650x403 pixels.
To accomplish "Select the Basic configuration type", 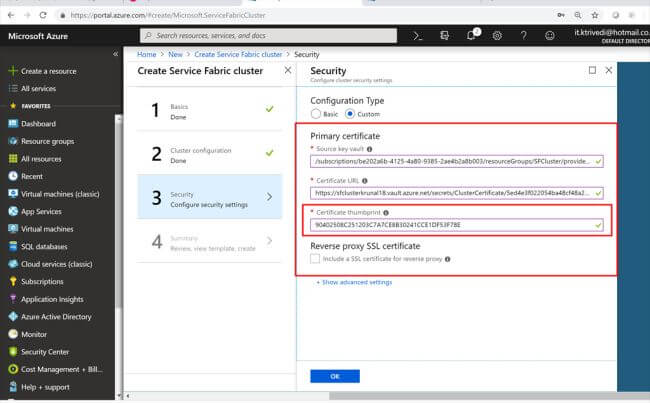I will pyautogui.click(x=315, y=114).
